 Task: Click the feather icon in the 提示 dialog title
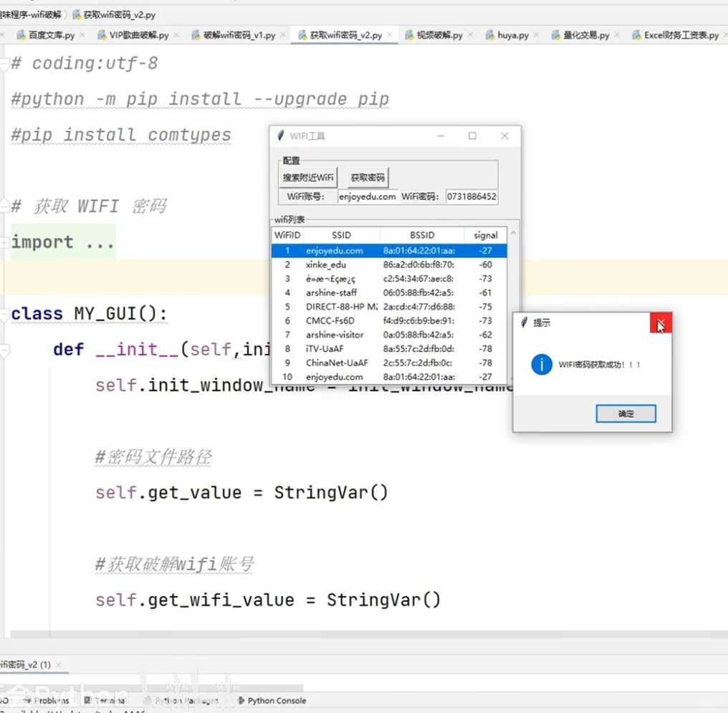pos(525,322)
